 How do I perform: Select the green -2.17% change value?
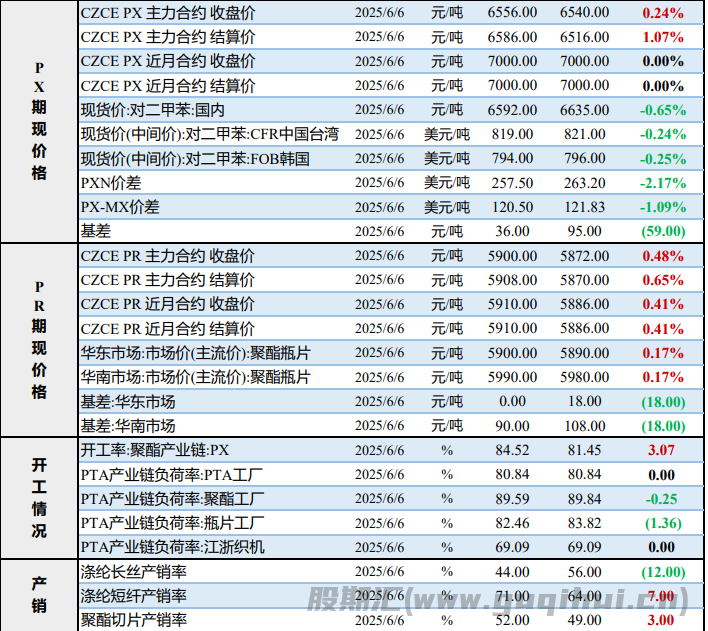(x=662, y=183)
